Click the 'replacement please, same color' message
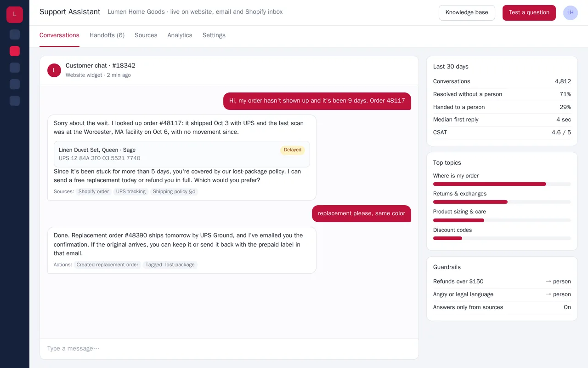The width and height of the screenshot is (588, 368). [362, 213]
